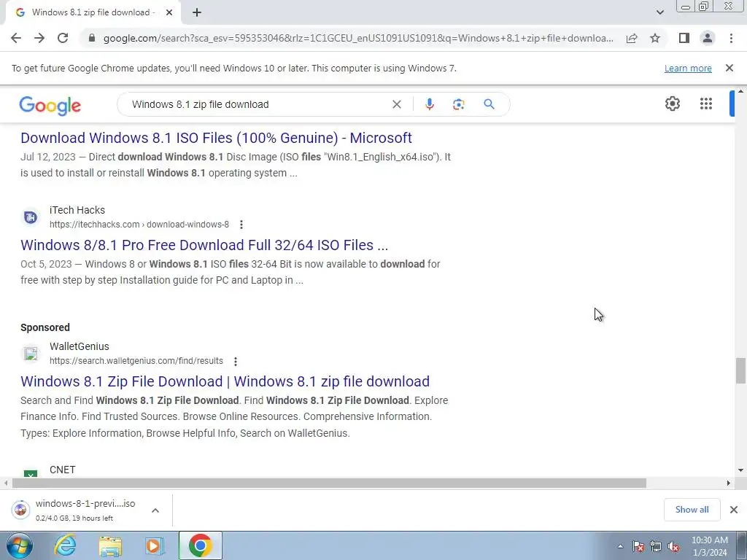Share this page from address bar
747x560 pixels.
pos(632,38)
